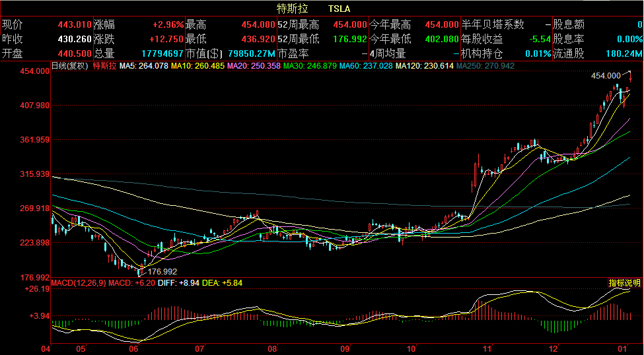Viewport: 644px width, 355px height.
Task: Click the MACD: +6.20 reading
Action: (x=132, y=283)
